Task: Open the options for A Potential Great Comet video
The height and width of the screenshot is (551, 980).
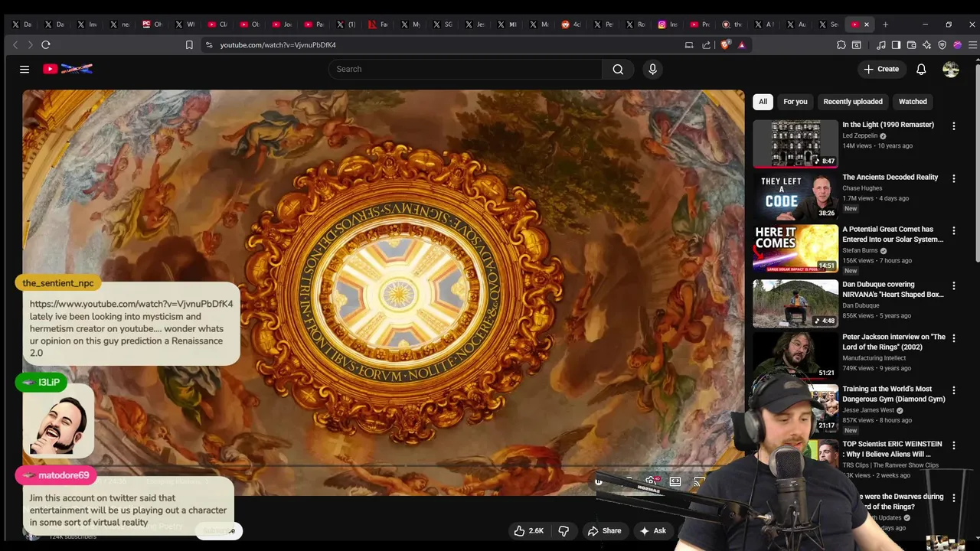Action: pyautogui.click(x=953, y=230)
